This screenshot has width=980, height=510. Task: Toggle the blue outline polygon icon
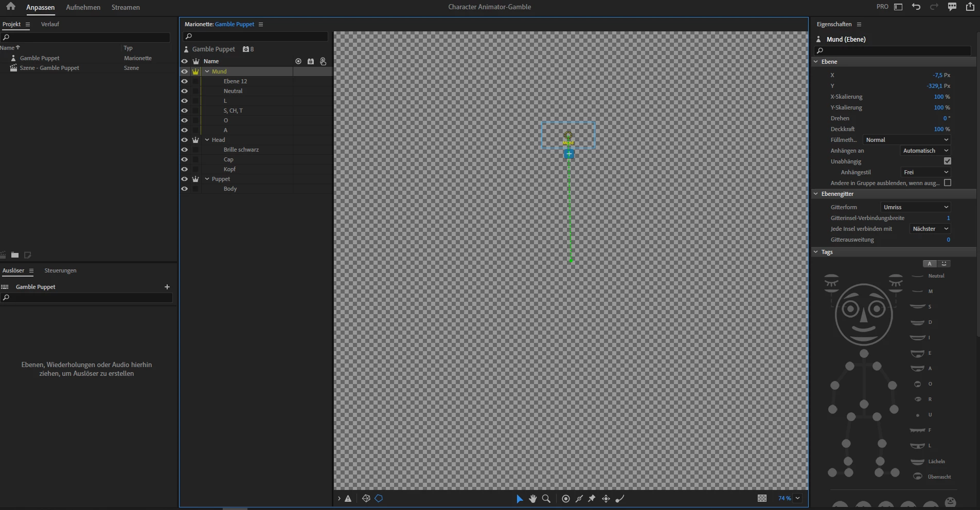pyautogui.click(x=379, y=499)
